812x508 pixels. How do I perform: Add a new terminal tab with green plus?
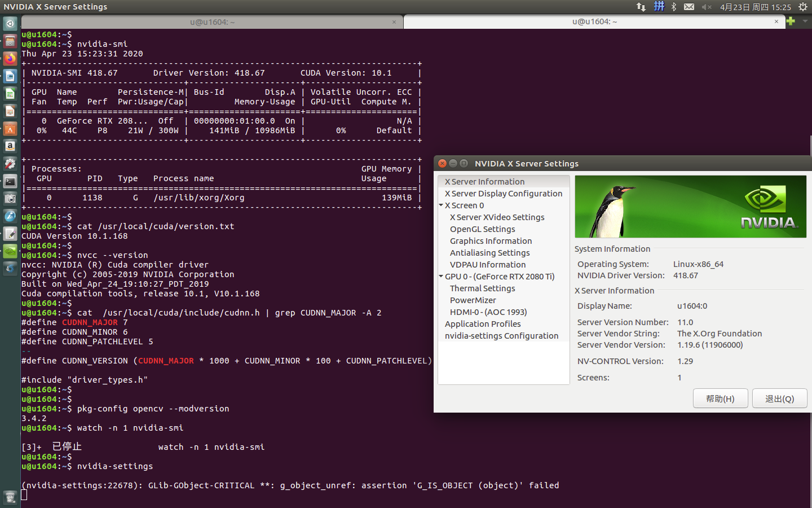tap(791, 21)
